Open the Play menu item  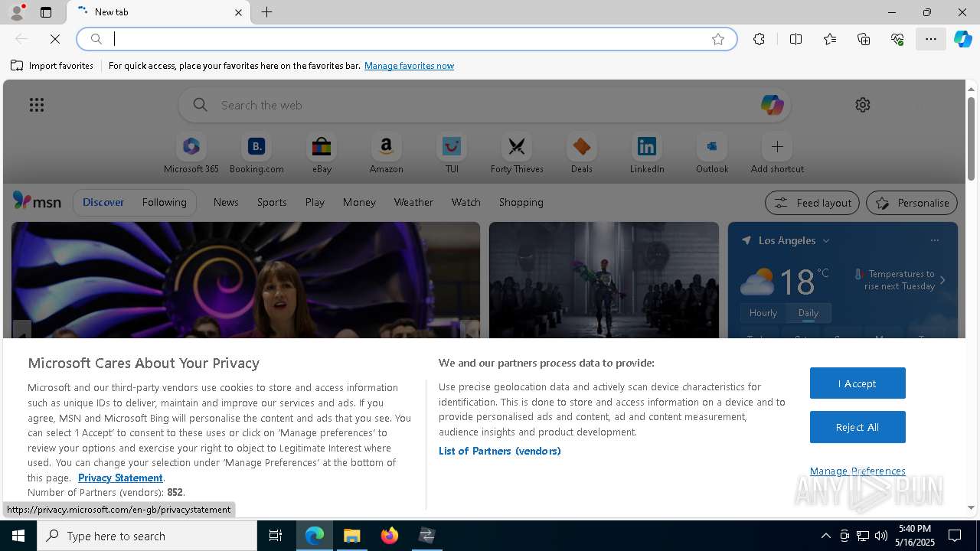click(315, 202)
